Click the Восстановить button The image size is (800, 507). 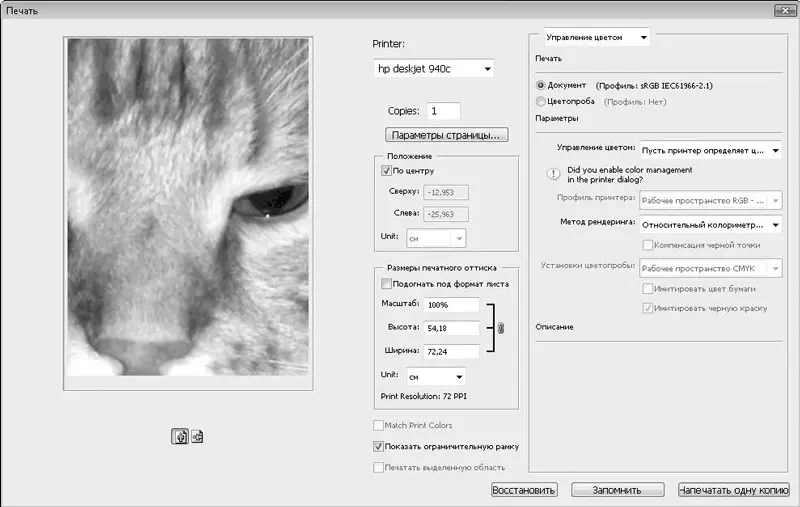(x=523, y=490)
